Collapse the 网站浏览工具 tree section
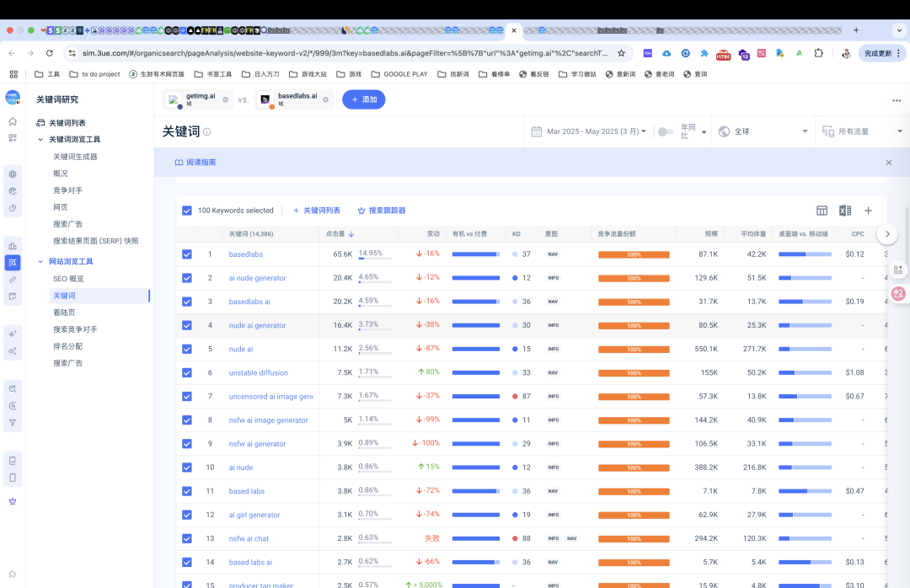910x588 pixels. (40, 262)
